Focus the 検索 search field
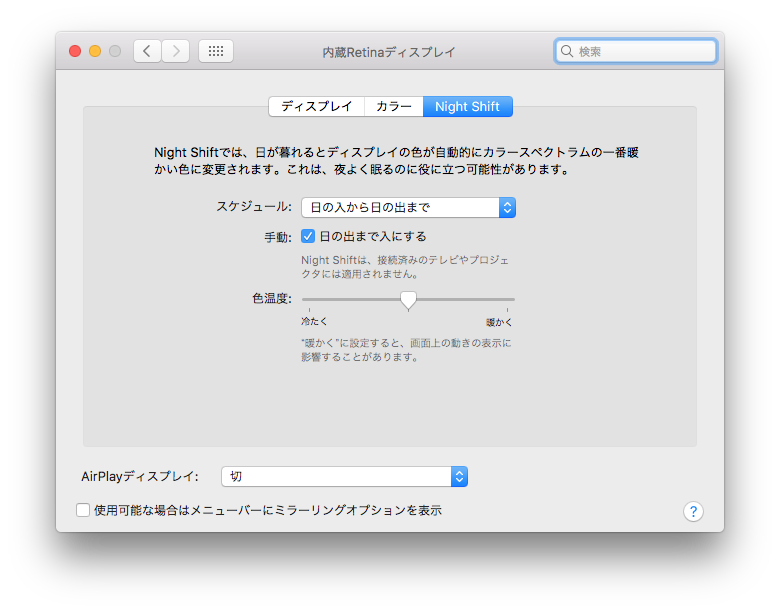Viewport: 780px width, 612px height. click(636, 51)
